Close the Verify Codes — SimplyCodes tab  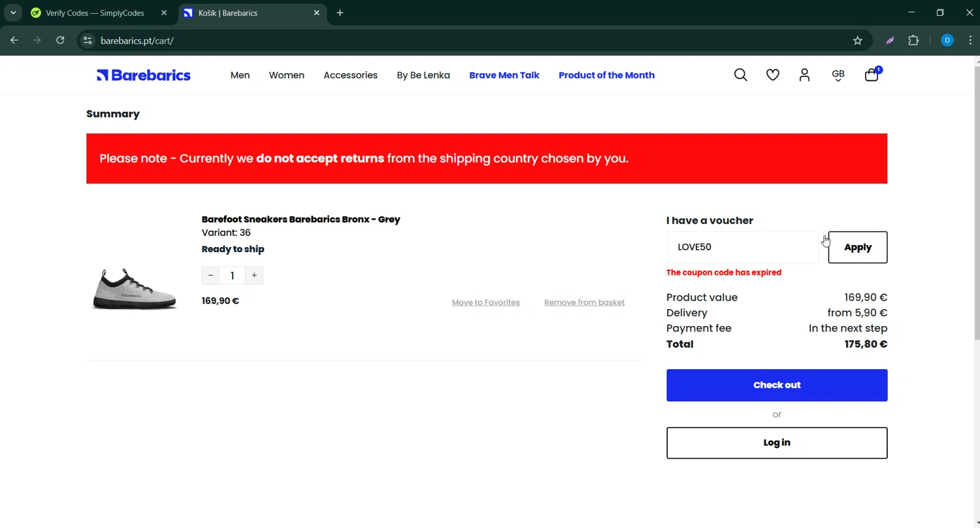164,12
